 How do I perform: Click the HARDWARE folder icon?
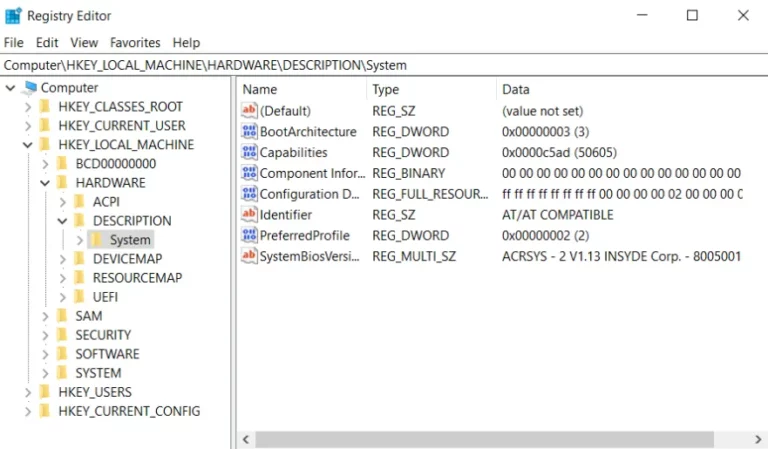[62, 183]
